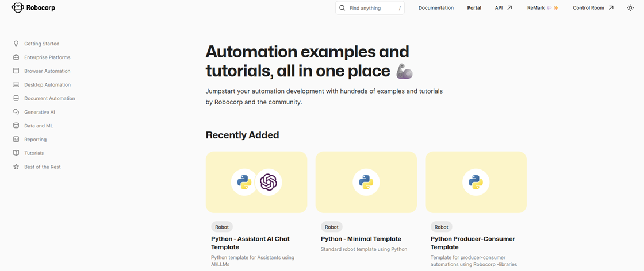Click the search magnifier icon
644x271 pixels.
[x=343, y=8]
